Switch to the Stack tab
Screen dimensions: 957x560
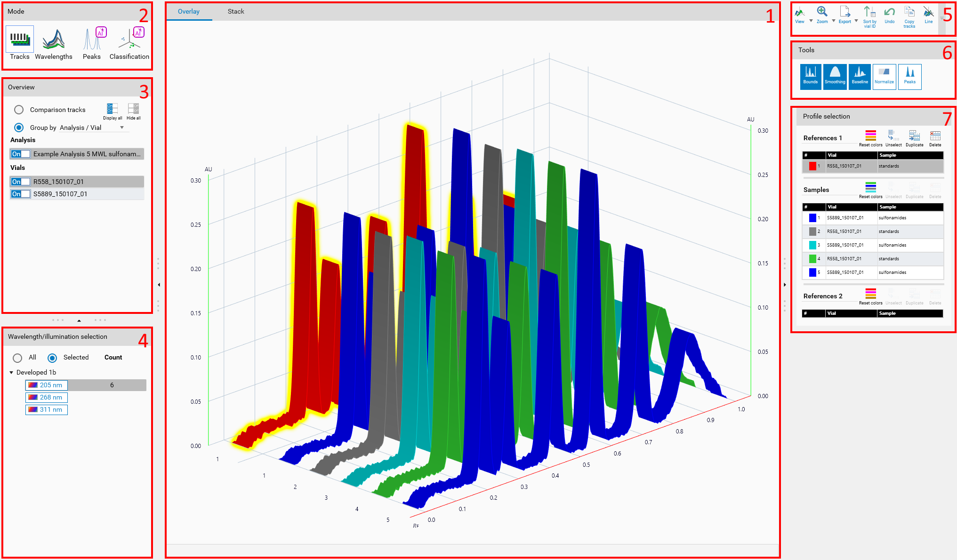[x=236, y=11]
